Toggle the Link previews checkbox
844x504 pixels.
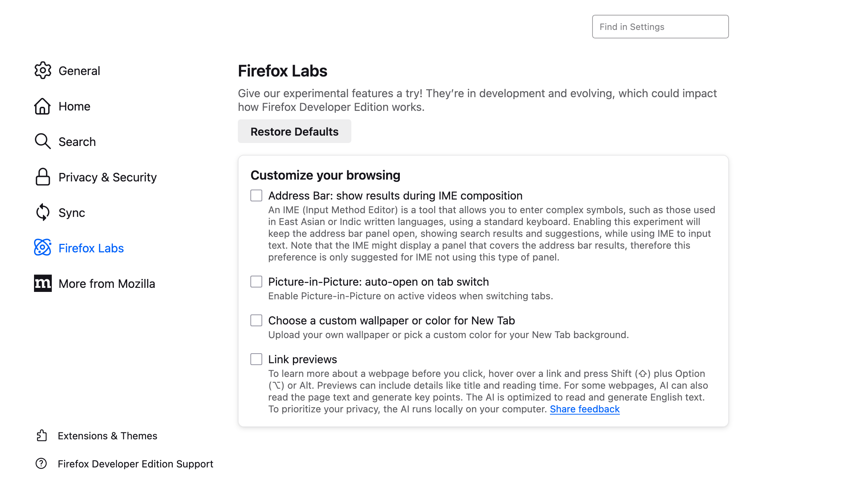pos(256,359)
